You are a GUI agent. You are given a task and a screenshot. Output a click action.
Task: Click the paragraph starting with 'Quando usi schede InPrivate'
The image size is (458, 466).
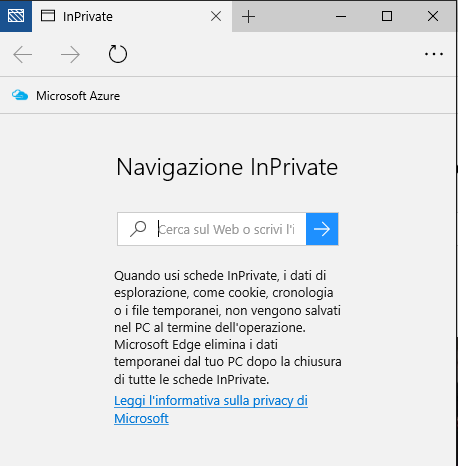(x=228, y=327)
